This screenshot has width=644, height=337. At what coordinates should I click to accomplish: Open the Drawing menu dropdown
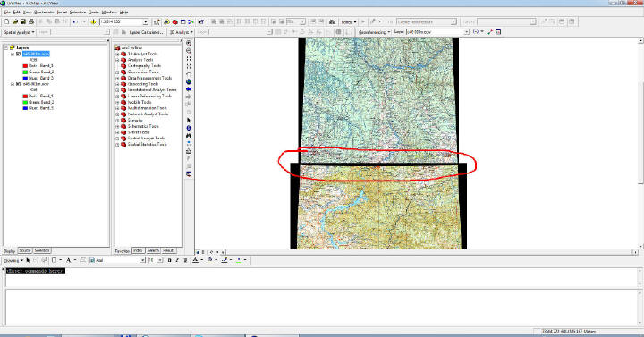pos(13,261)
